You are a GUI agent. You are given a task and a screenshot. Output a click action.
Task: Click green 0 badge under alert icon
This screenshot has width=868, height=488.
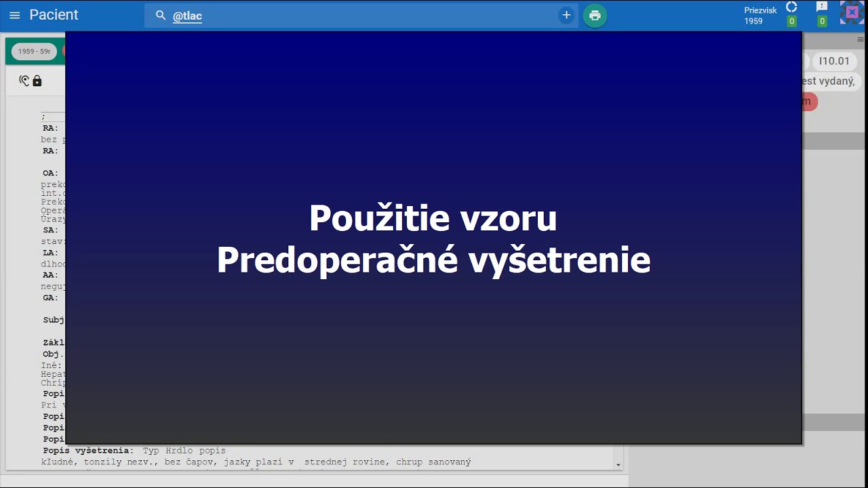coord(822,21)
